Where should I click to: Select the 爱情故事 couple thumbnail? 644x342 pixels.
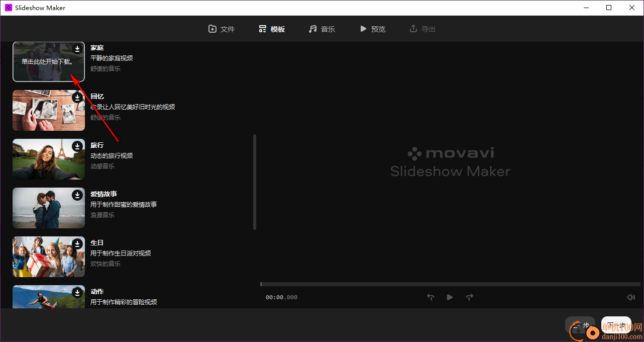pyautogui.click(x=49, y=208)
